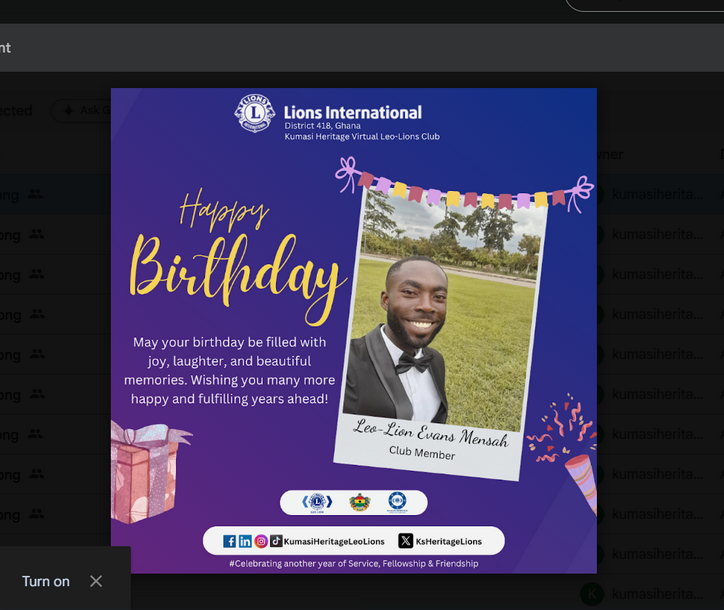
Task: Dismiss the Turn on notification with X
Action: click(x=96, y=581)
